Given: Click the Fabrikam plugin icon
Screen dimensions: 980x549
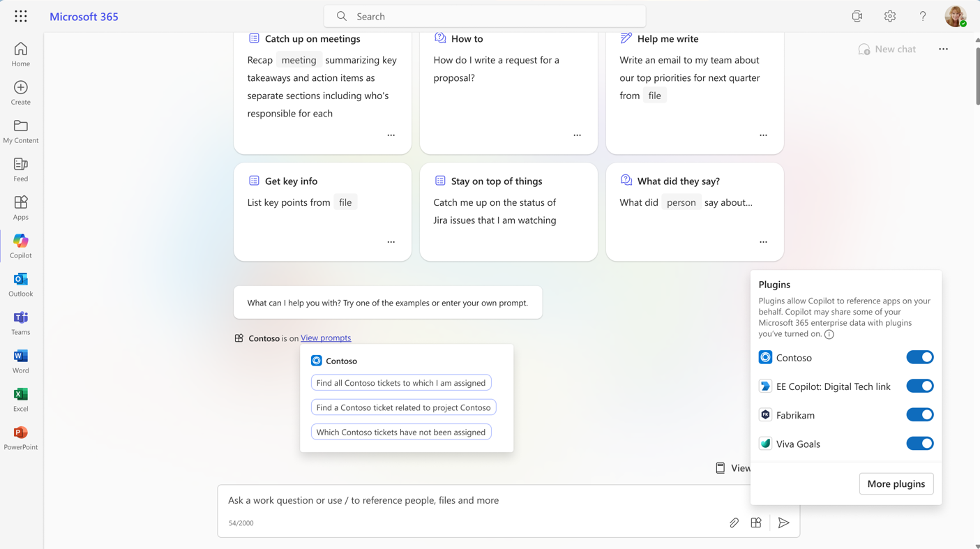Looking at the screenshot, I should (x=765, y=414).
